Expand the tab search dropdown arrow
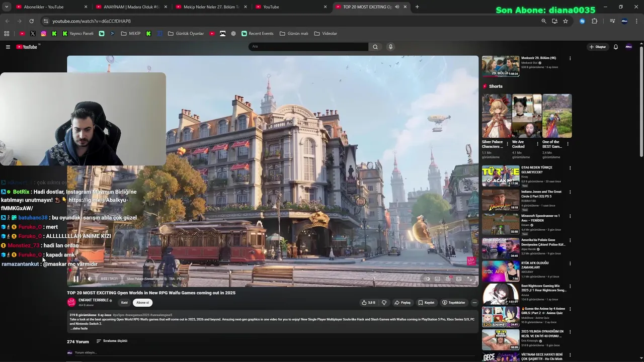Image resolution: width=644 pixels, height=362 pixels. tap(7, 7)
